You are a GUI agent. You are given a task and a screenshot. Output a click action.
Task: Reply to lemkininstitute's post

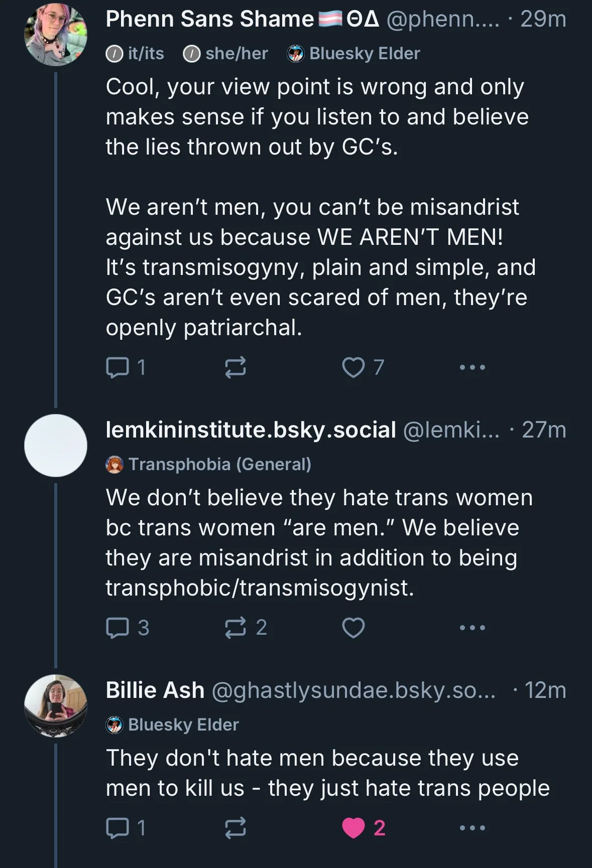[x=117, y=628]
